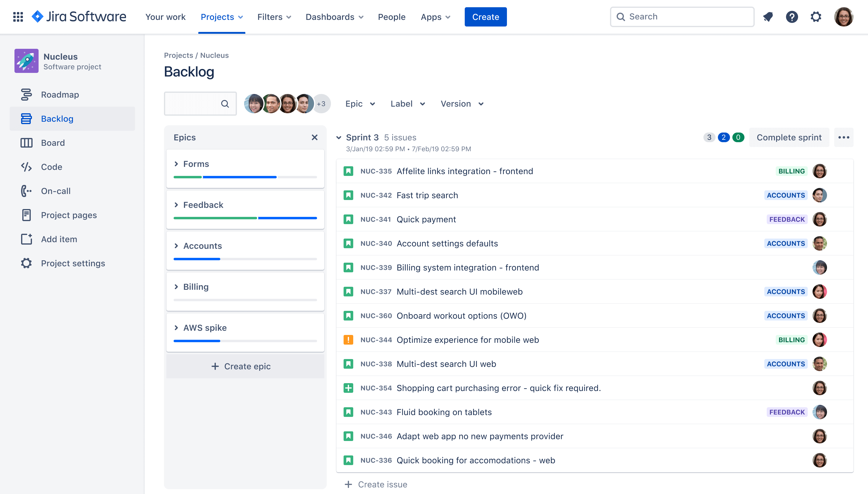Click the Code icon in sidebar
Screen dimensions: 868x494
point(26,167)
